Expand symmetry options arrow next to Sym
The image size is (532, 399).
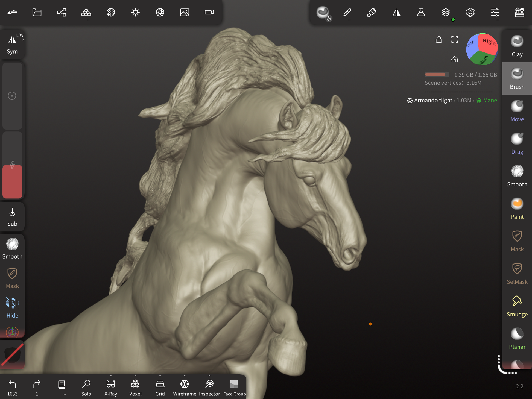coord(23,40)
